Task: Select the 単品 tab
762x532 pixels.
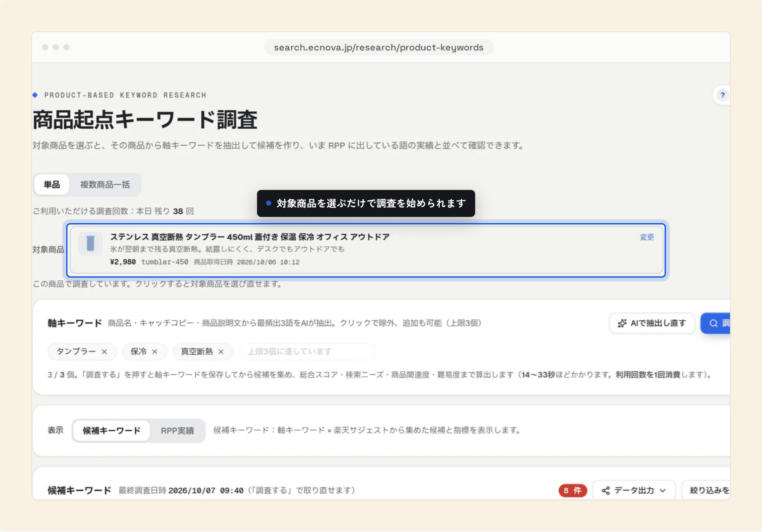Action: [x=52, y=184]
